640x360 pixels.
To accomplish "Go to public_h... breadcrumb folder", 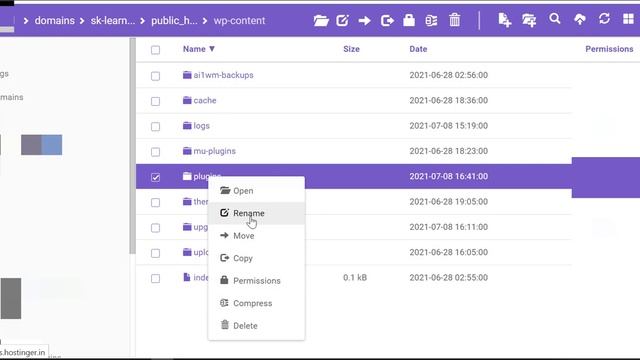I will (x=174, y=20).
